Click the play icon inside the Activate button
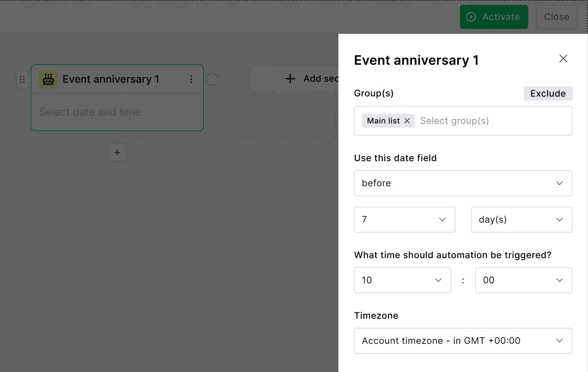 pos(470,17)
